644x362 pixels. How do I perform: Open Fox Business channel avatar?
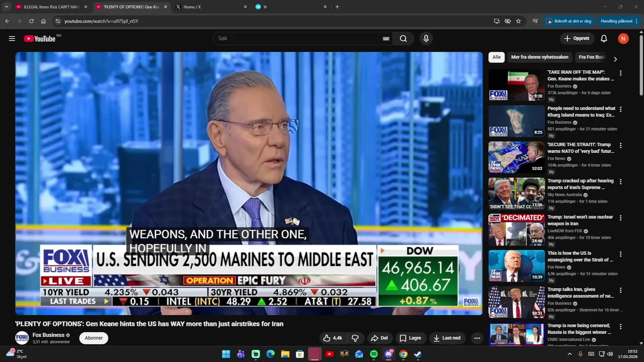(22, 338)
